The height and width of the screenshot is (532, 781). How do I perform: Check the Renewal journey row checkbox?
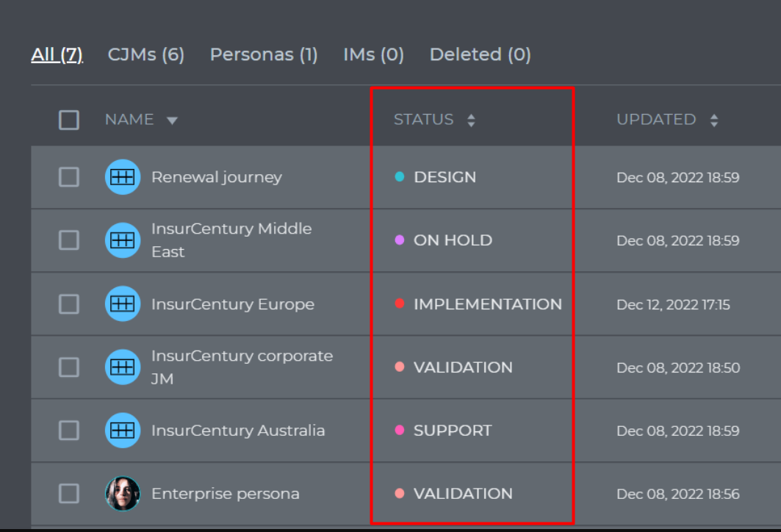pyautogui.click(x=69, y=177)
